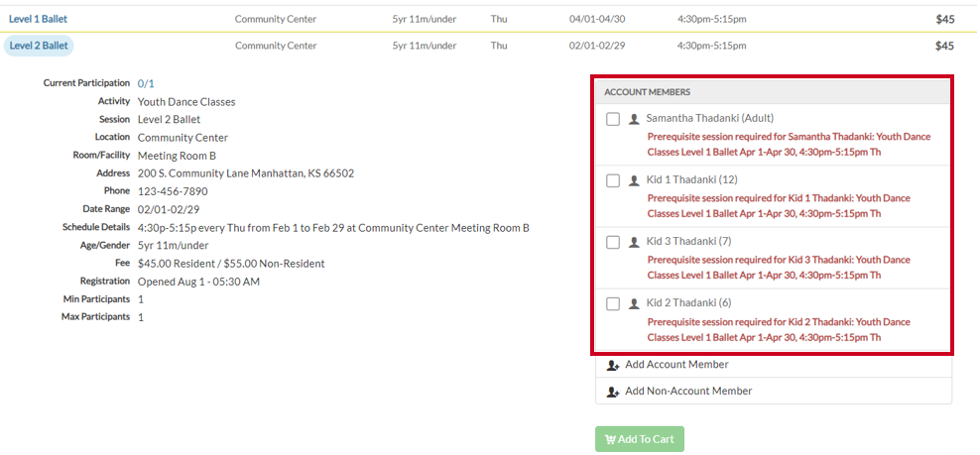
Task: Select the phone number 123-456-7890
Action: [x=174, y=191]
